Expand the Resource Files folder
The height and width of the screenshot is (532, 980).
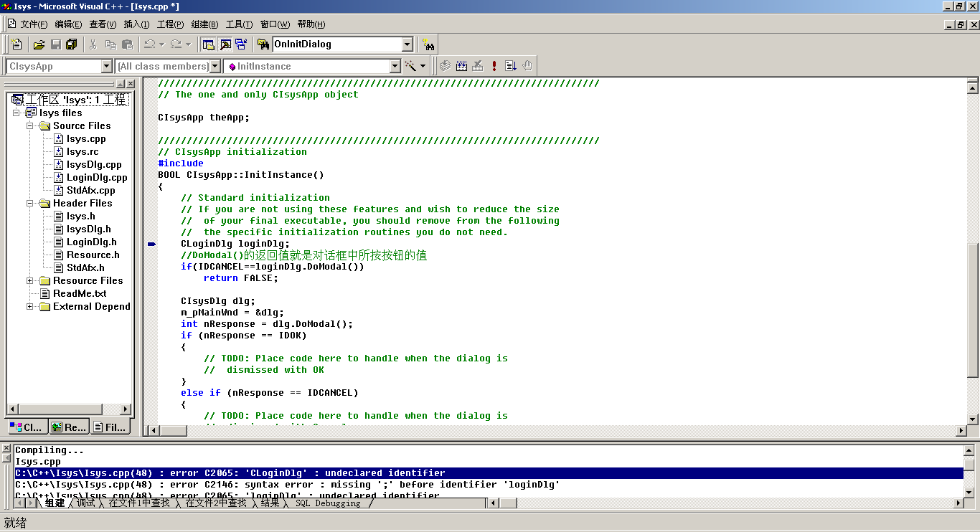click(30, 281)
